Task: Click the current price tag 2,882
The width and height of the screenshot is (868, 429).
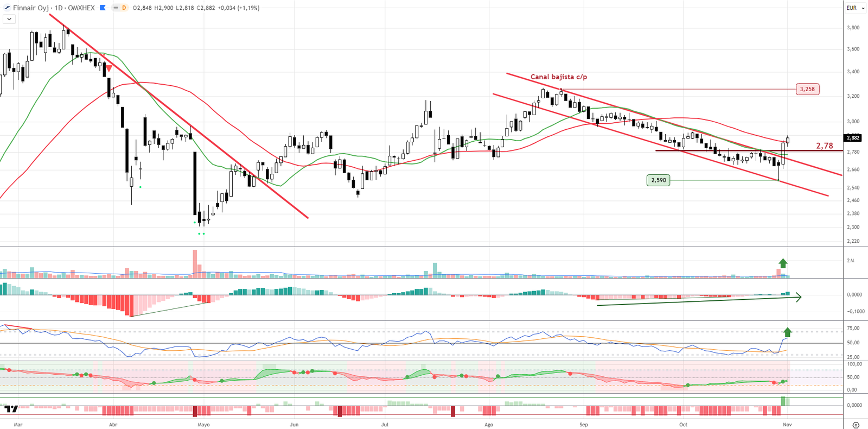Action: [852, 138]
